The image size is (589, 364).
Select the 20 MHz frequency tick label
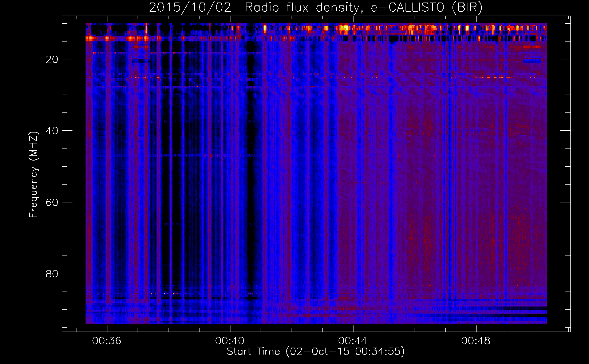[52, 59]
